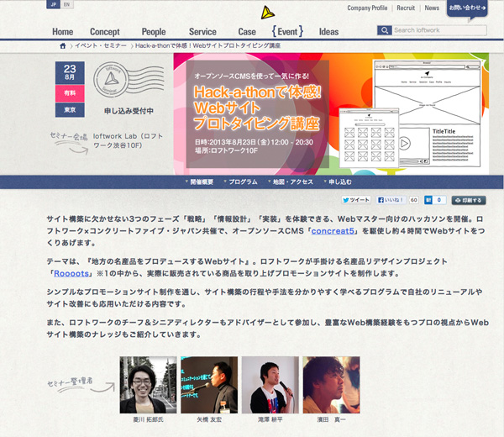Click the pink 有料 label
504x437 pixels.
coord(70,93)
